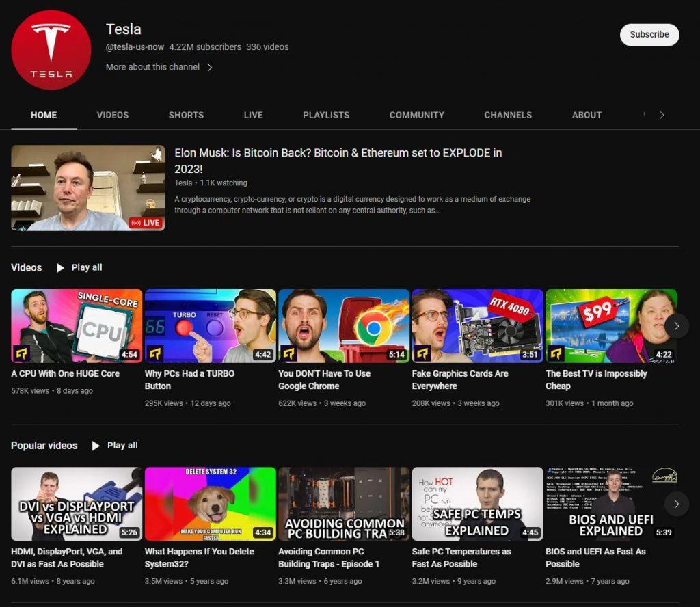This screenshot has width=700, height=607.
Task: Click the title 'A CPU With One HUGE Core'
Action: pyautogui.click(x=65, y=374)
